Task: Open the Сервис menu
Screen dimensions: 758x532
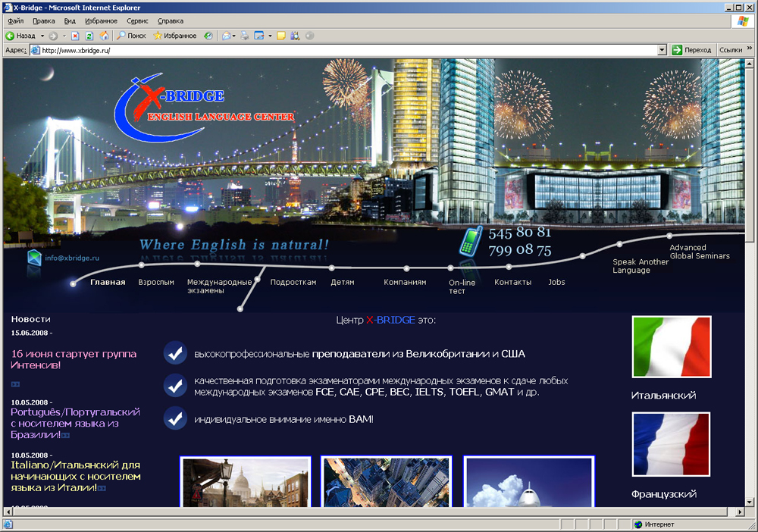Action: click(x=137, y=21)
